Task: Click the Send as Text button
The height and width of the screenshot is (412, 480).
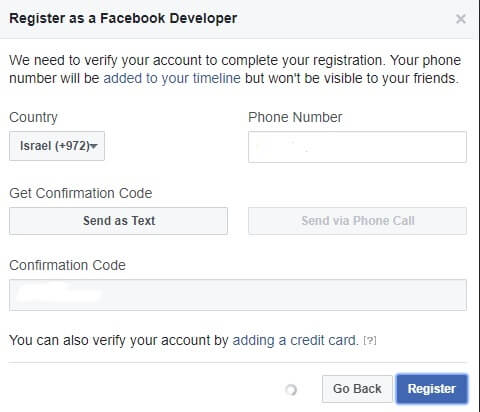Action: 118,221
